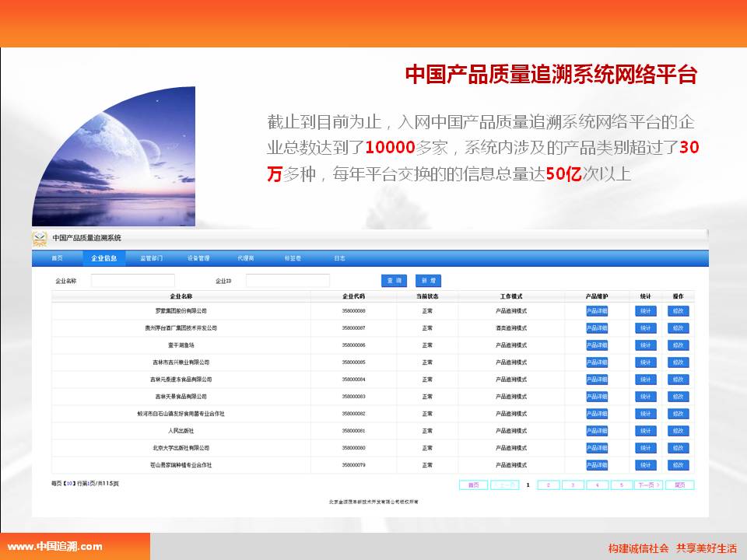Go to page 5 in pagination

click(622, 485)
